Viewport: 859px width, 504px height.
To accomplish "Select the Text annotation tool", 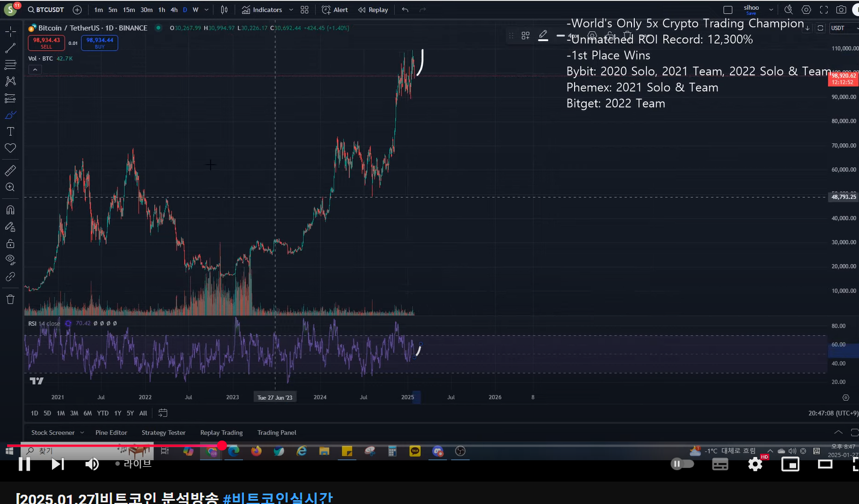I will pos(10,132).
